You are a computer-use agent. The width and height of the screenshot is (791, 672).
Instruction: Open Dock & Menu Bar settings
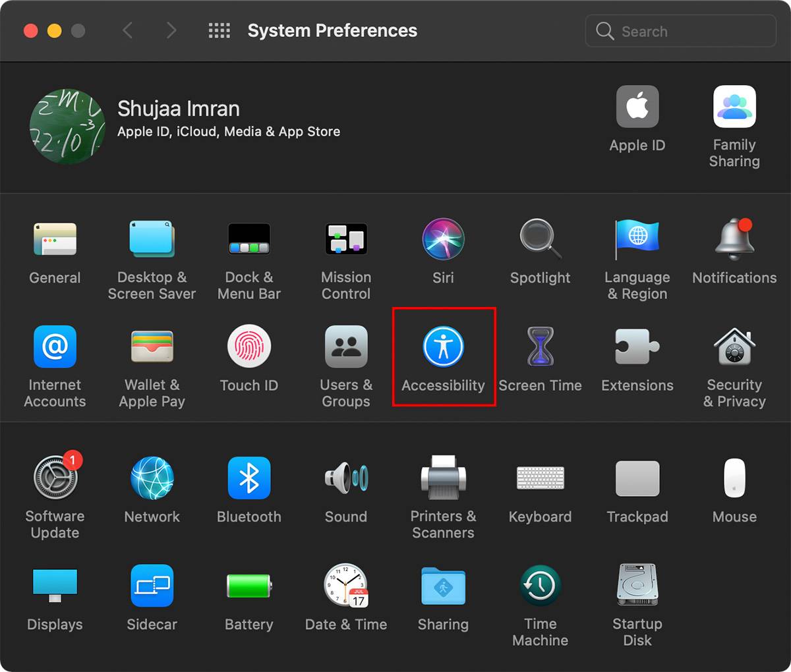[x=249, y=240]
